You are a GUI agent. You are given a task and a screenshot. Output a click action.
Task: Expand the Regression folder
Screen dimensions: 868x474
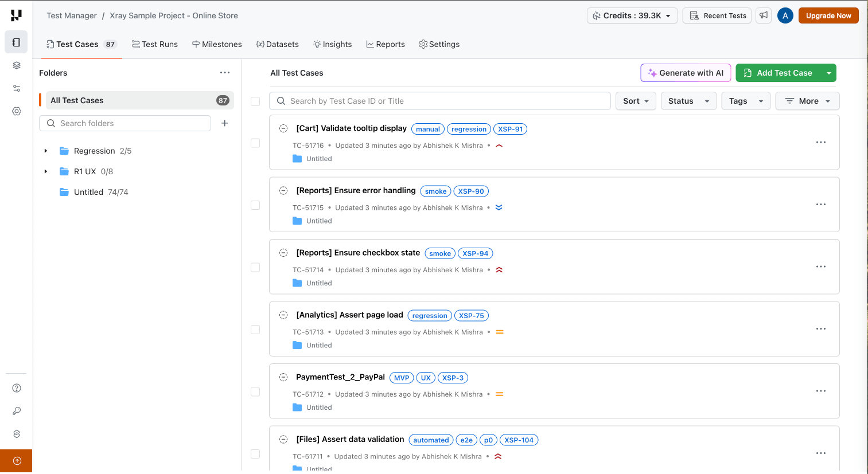coord(46,151)
